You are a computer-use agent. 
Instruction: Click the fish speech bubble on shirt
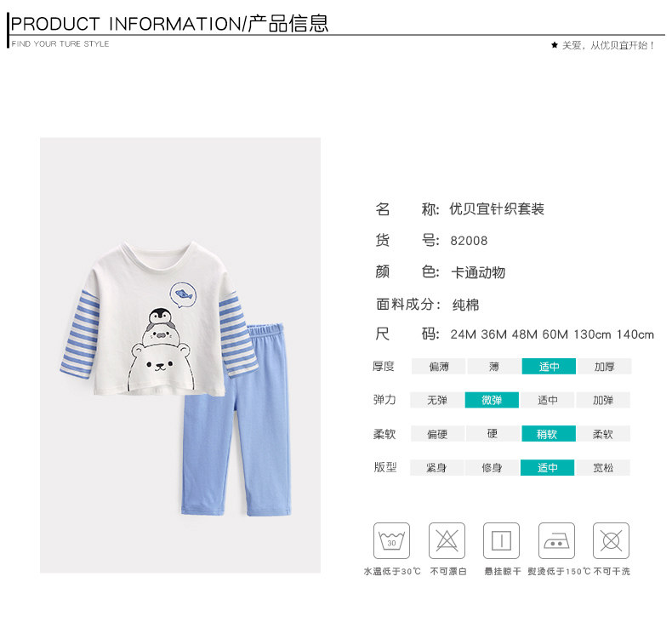183,295
